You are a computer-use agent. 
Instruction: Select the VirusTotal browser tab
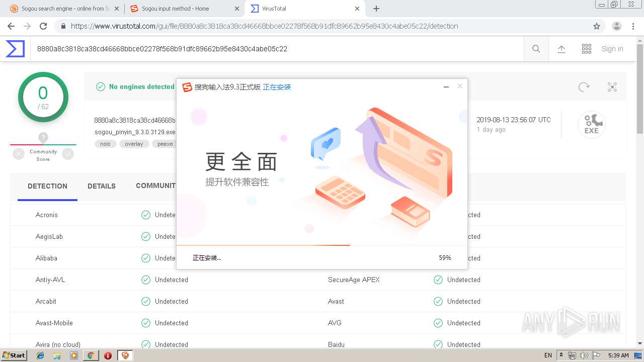click(305, 9)
